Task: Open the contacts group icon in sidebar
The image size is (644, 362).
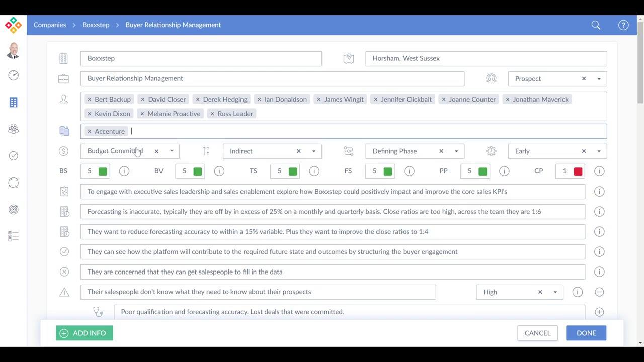Action: click(x=14, y=129)
